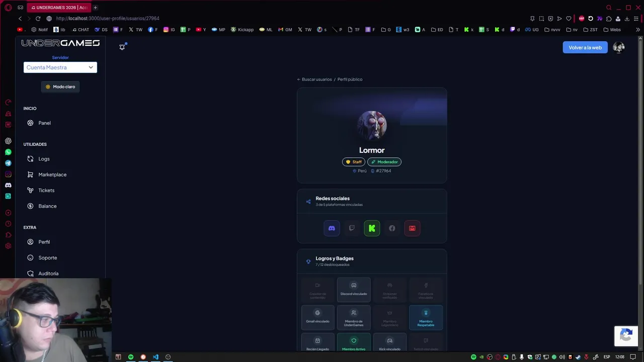Open Telegram in the Opera sidebar
The height and width of the screenshot is (362, 644).
point(8,163)
